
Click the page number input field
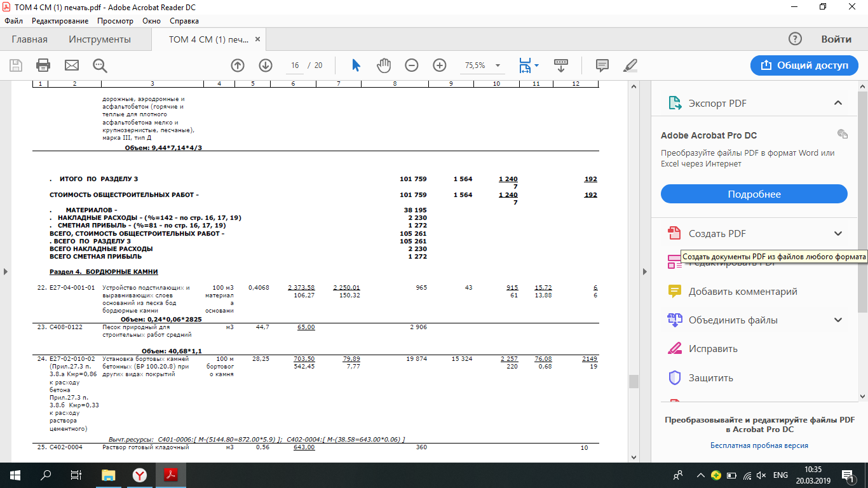point(295,65)
